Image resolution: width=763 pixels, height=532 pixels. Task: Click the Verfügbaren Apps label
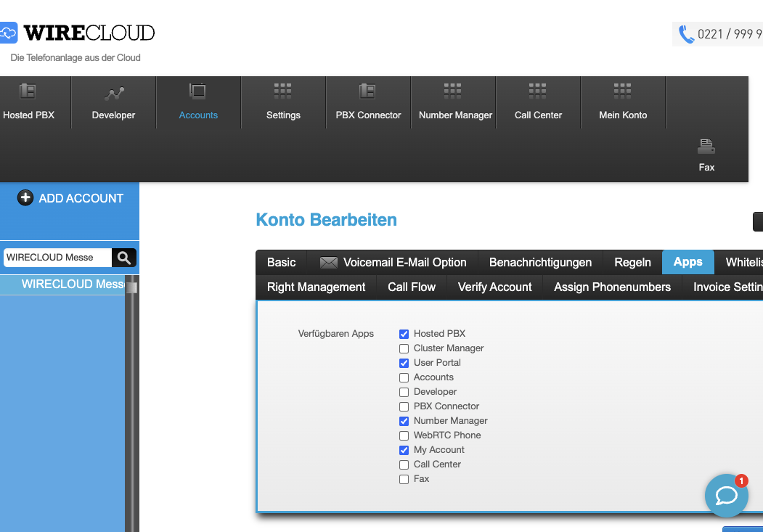click(x=335, y=334)
